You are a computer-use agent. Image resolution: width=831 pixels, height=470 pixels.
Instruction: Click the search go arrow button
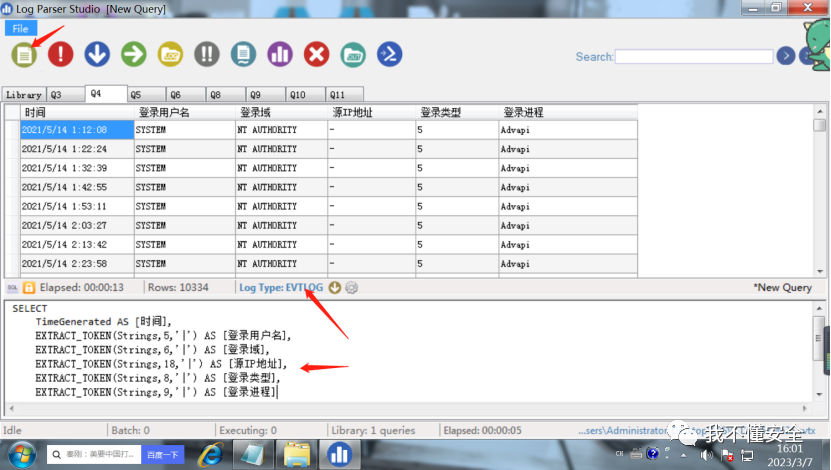[x=785, y=56]
